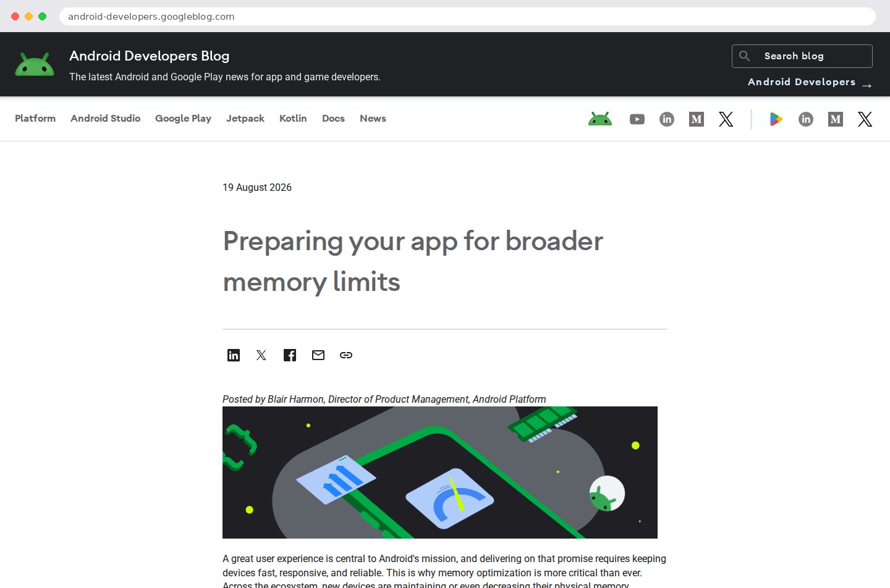Viewport: 890px width, 588px height.
Task: Open the LinkedIn icon beside YouTube icon
Action: click(667, 119)
